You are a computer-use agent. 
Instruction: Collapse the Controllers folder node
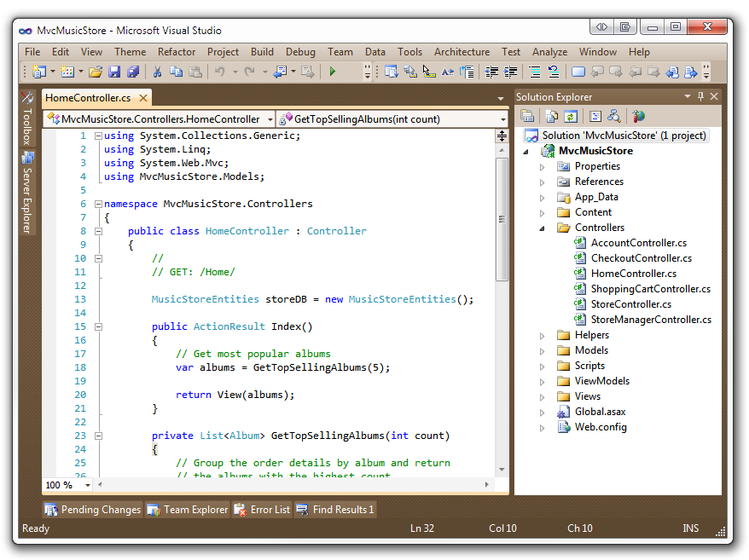542,228
